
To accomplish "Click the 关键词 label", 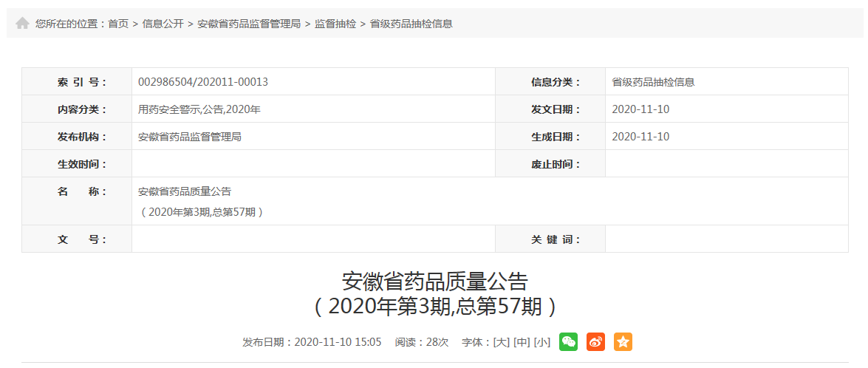I will tap(556, 239).
